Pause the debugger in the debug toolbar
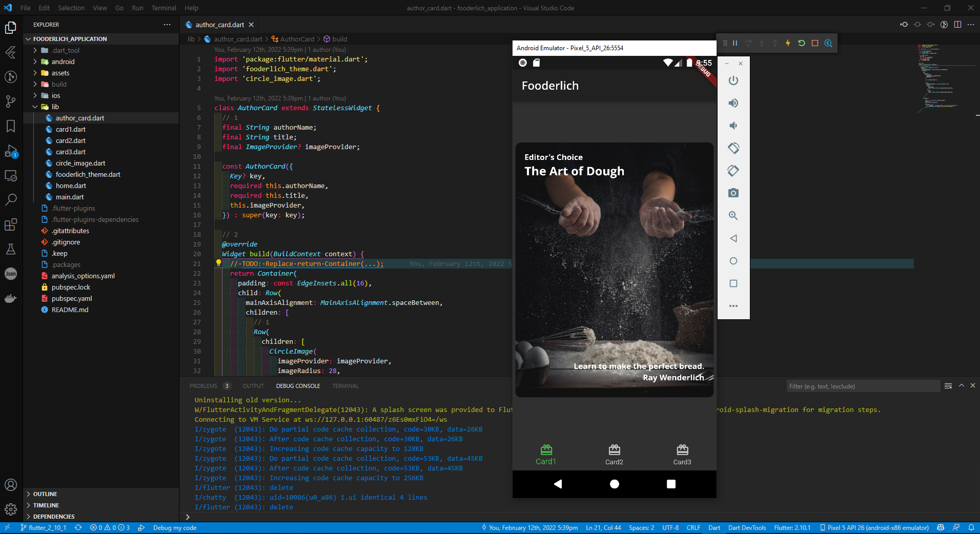 pos(735,43)
